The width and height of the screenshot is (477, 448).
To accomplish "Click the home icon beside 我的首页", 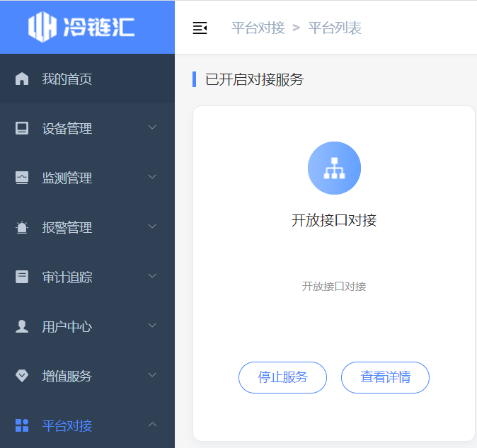I will coord(22,79).
